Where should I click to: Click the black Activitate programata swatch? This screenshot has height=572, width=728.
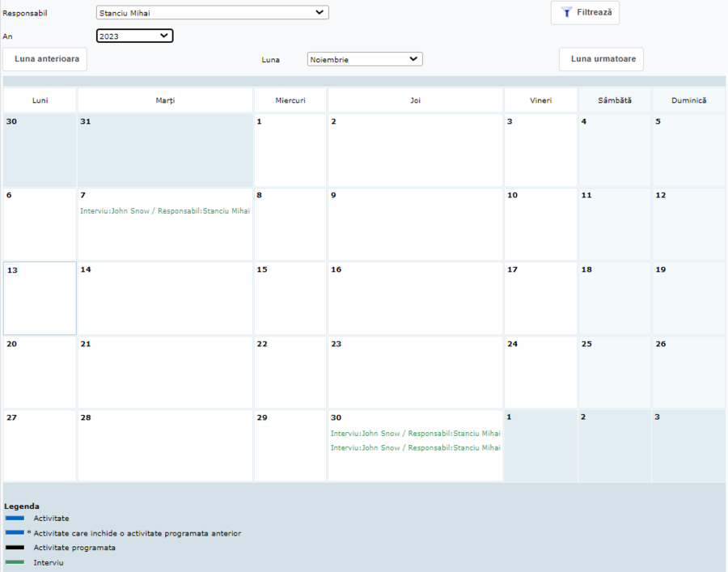(x=15, y=548)
